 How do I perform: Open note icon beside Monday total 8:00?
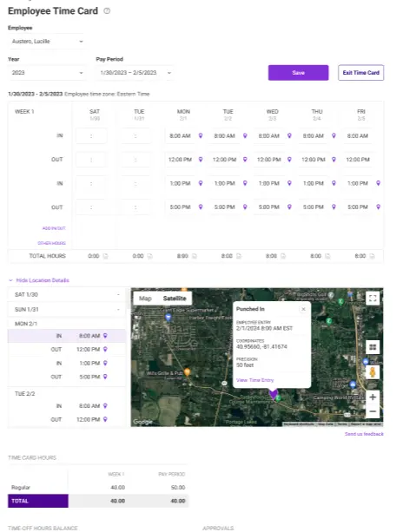[x=195, y=256]
